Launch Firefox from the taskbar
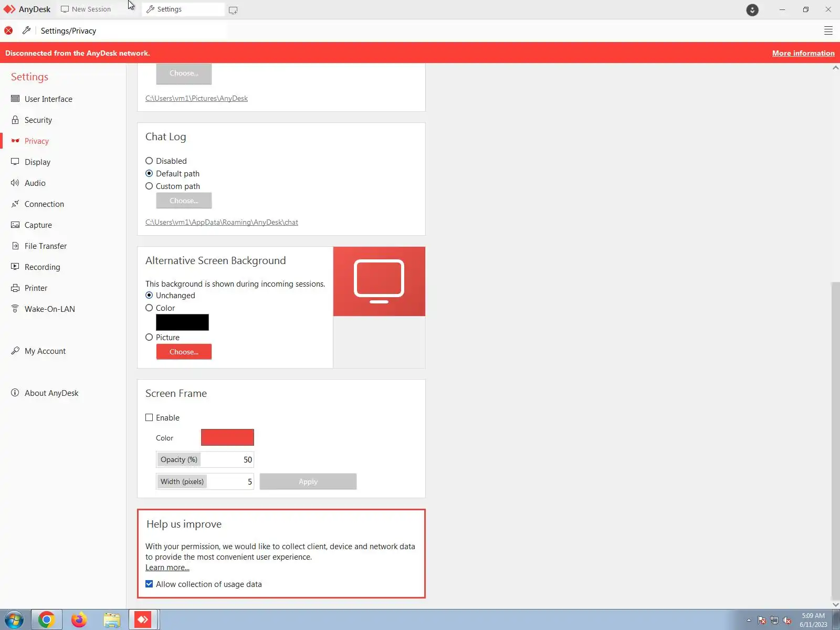 click(x=79, y=620)
